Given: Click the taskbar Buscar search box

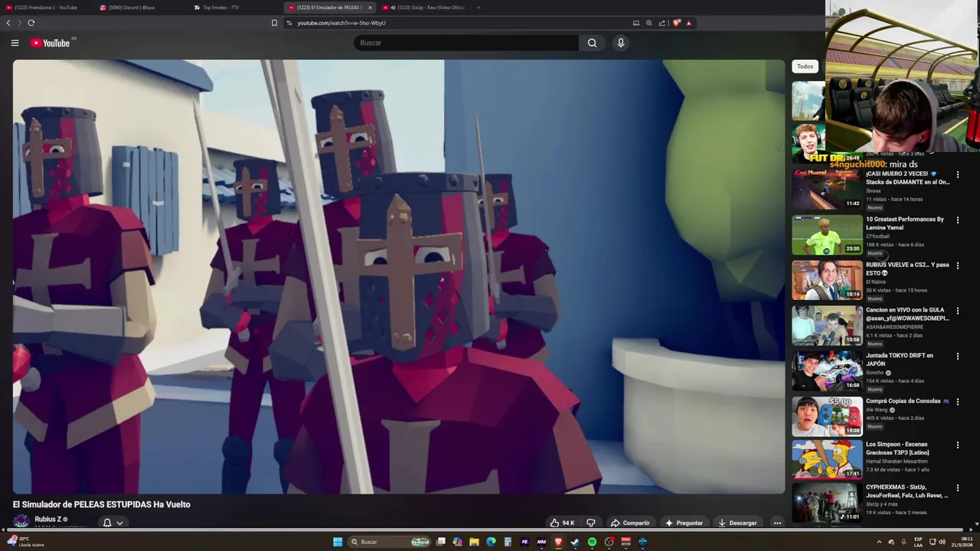Looking at the screenshot, I should pos(390,542).
